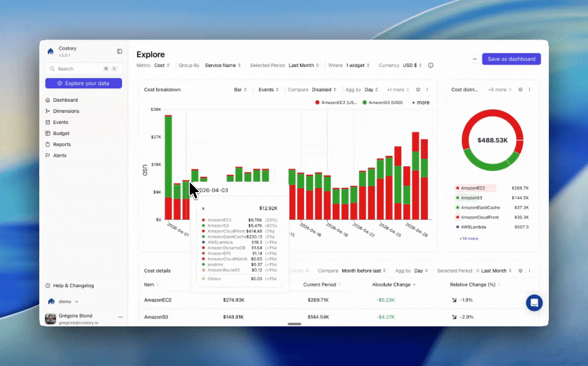Click the down arrow beside -2.9%
Image resolution: width=588 pixels, height=366 pixels.
click(454, 317)
